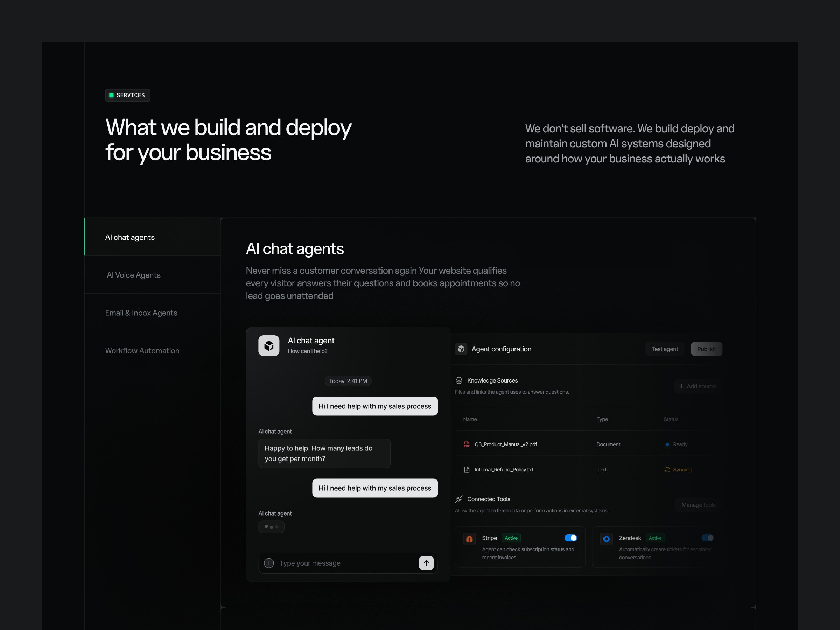Click the PDF icon for Q3_Product_Manual_v2.pdf
The image size is (840, 630).
pos(467,444)
